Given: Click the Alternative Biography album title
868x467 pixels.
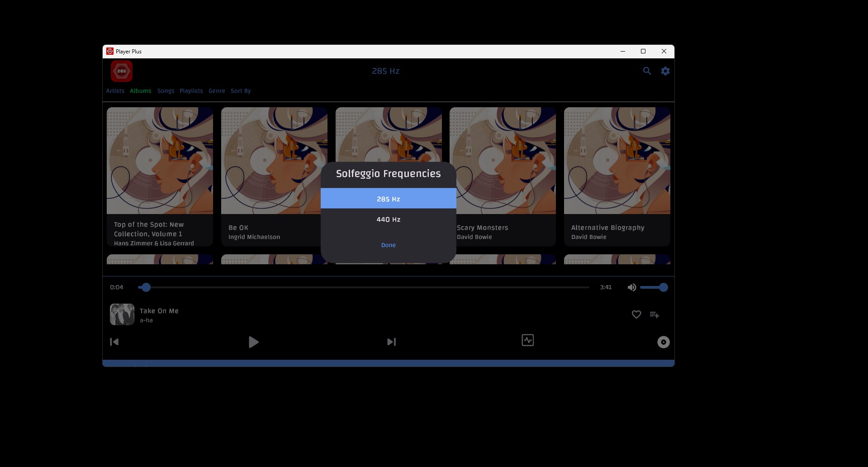Looking at the screenshot, I should pyautogui.click(x=608, y=228).
